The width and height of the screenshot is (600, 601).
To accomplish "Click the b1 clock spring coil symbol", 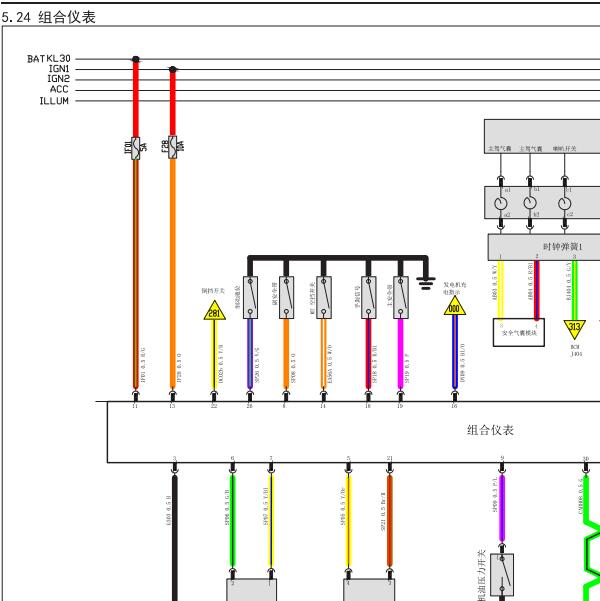I will 530,203.
